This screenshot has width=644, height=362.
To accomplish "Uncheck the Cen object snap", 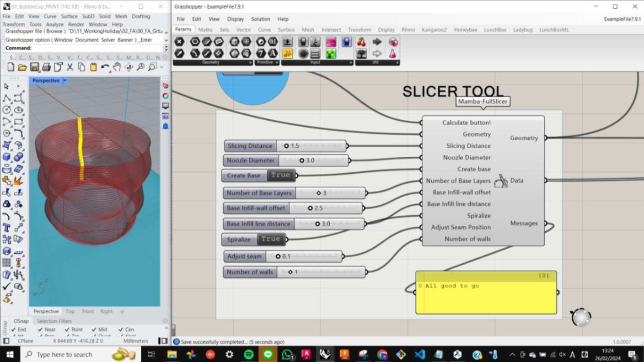I will pyautogui.click(x=121, y=329).
